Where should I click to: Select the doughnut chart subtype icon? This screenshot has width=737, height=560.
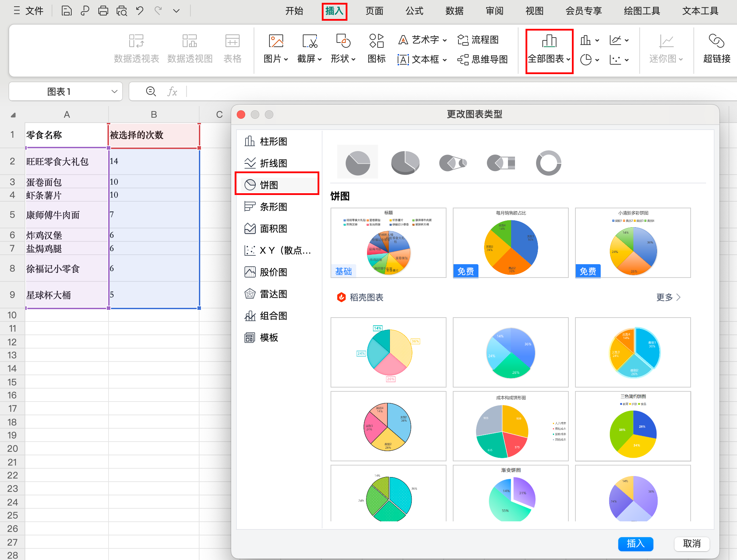pos(548,163)
